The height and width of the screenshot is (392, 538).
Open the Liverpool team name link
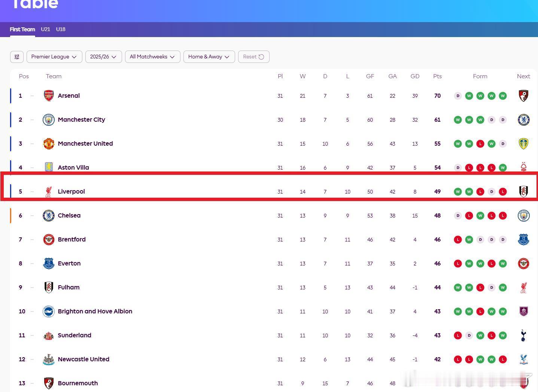point(72,192)
